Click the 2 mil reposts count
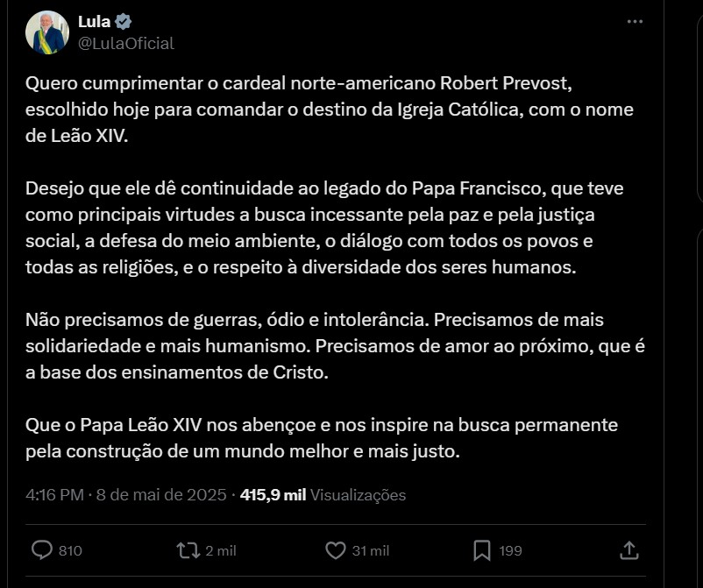Viewport: 703px width, 588px height. coord(221,551)
